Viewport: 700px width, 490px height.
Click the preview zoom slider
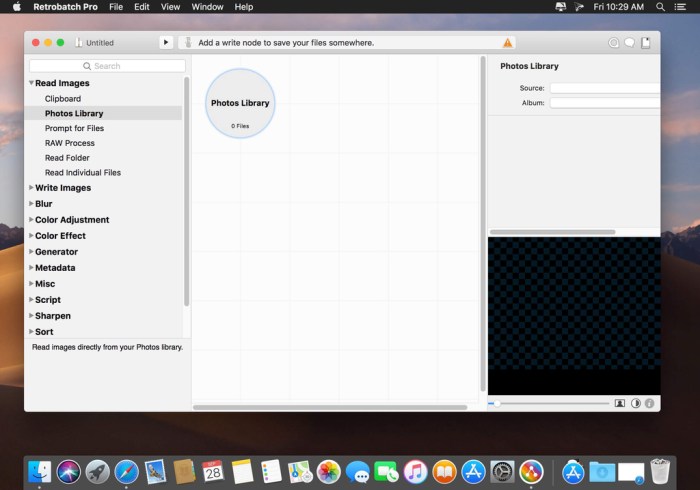(550, 403)
